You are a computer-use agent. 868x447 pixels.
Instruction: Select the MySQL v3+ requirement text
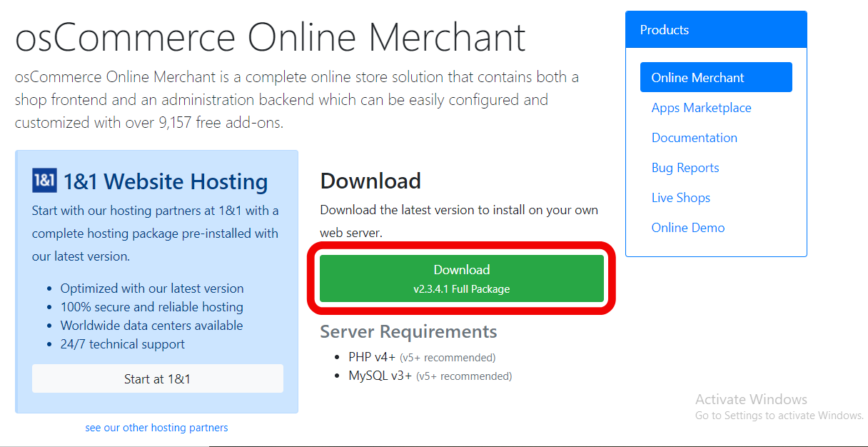[378, 376]
